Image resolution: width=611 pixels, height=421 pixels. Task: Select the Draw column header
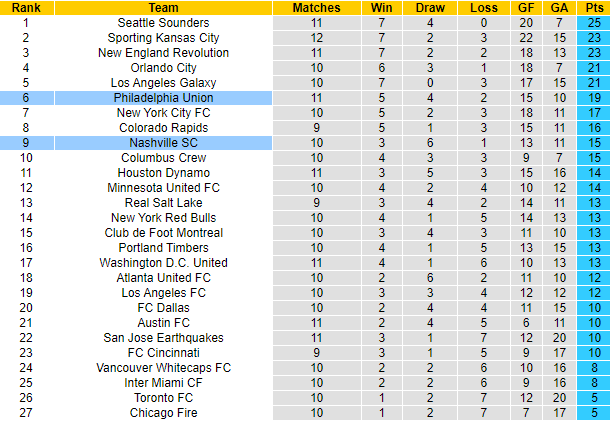coord(429,7)
